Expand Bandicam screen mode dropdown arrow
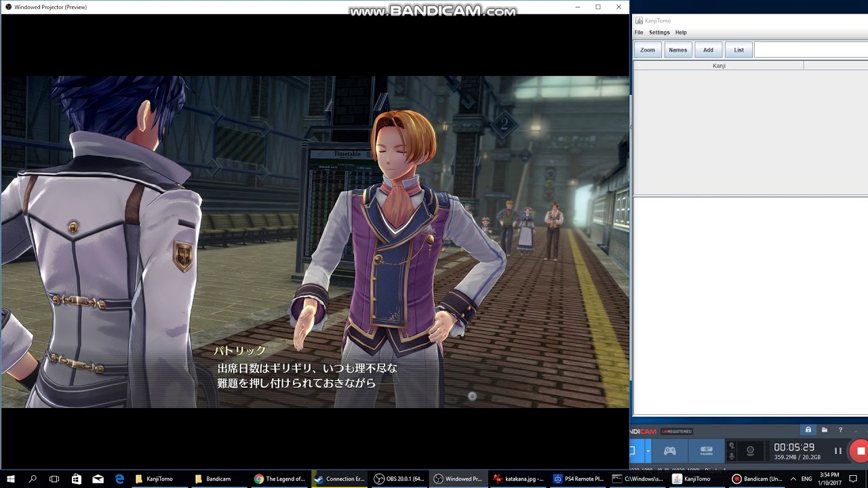 (648, 451)
